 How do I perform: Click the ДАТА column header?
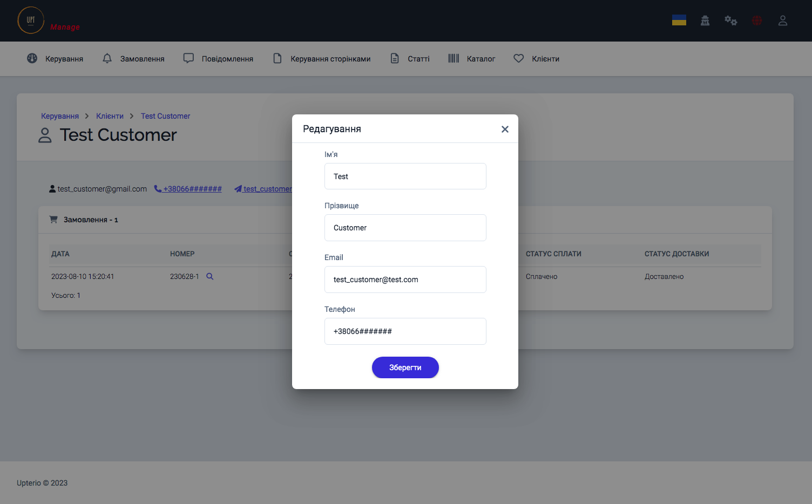pos(60,254)
